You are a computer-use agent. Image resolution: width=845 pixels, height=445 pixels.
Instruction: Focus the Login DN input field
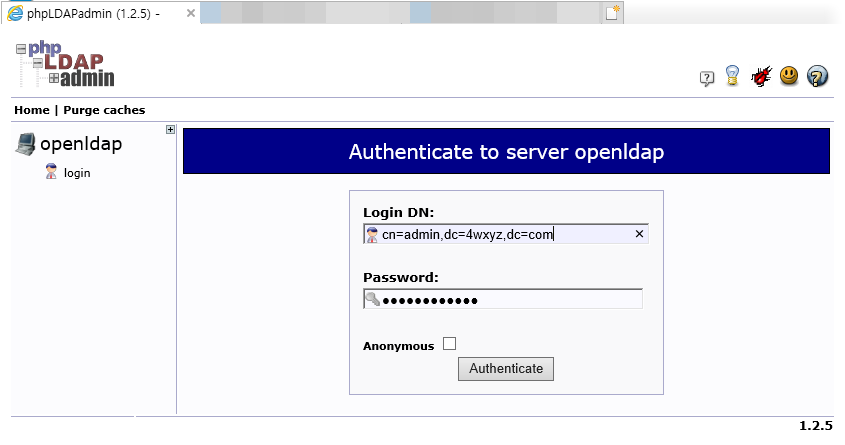(505, 234)
